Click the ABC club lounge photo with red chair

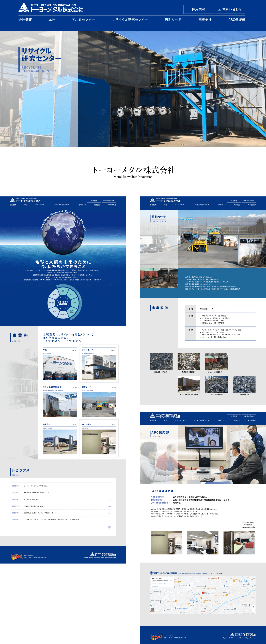(239, 542)
